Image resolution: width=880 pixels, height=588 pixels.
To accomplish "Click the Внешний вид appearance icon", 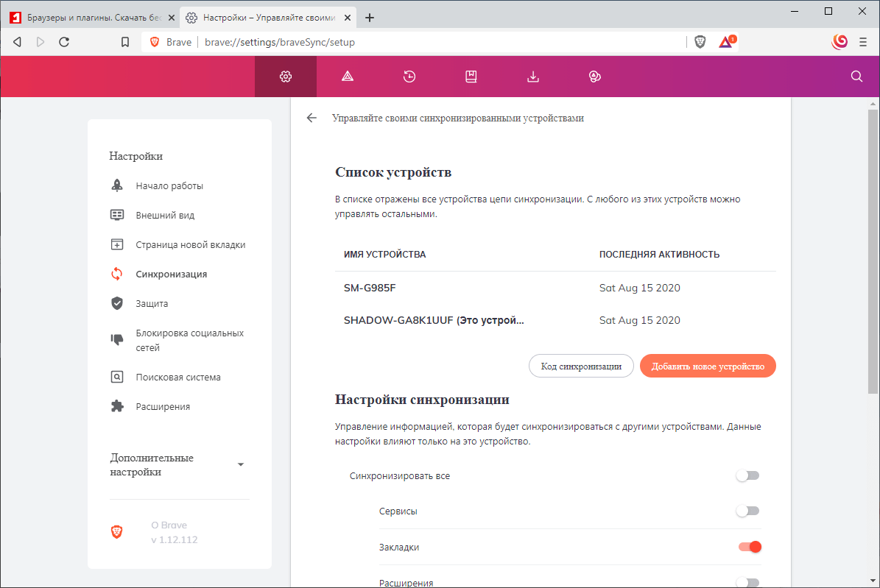I will [117, 215].
